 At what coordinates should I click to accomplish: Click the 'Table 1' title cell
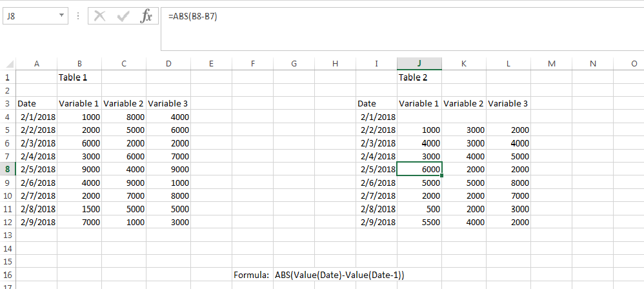click(x=79, y=77)
